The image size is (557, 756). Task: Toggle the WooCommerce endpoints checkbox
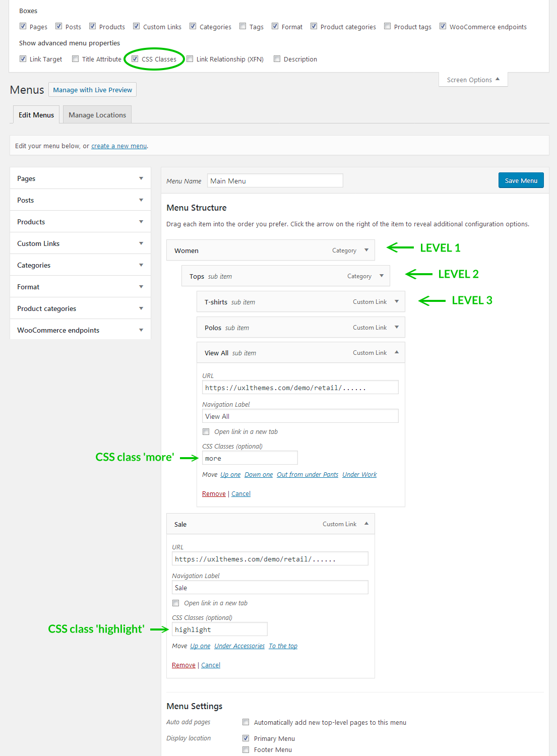443,26
